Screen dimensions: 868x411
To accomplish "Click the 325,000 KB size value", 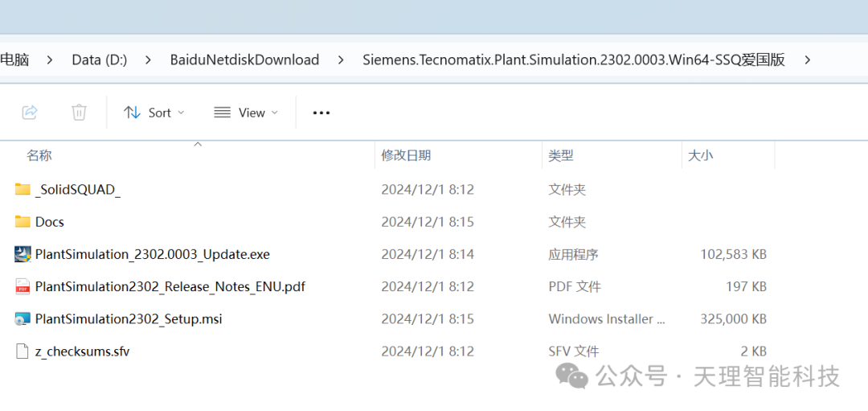I will [x=734, y=319].
